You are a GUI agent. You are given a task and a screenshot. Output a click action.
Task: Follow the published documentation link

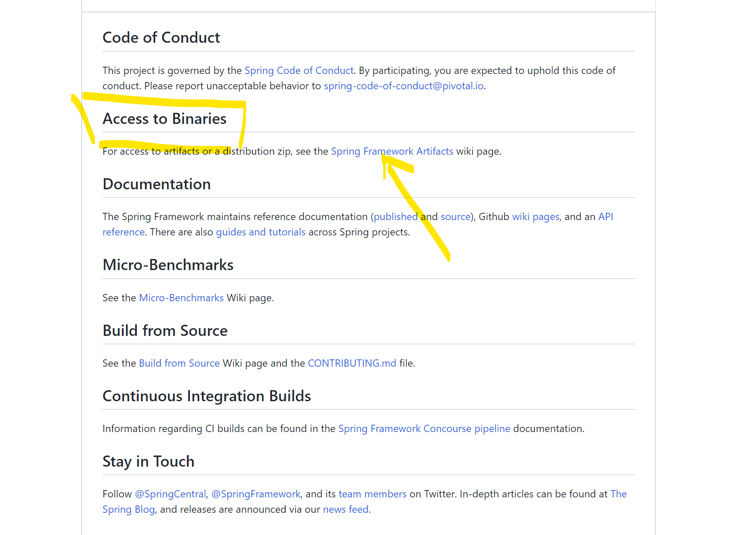point(396,217)
